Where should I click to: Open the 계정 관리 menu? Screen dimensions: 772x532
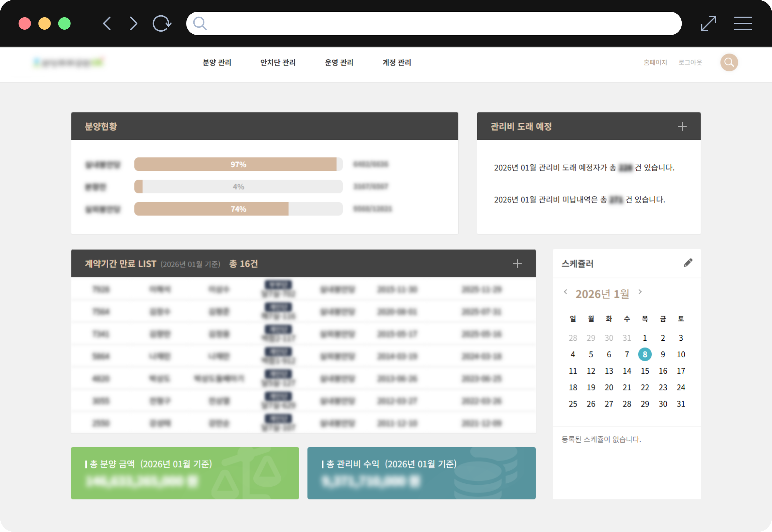coord(396,63)
